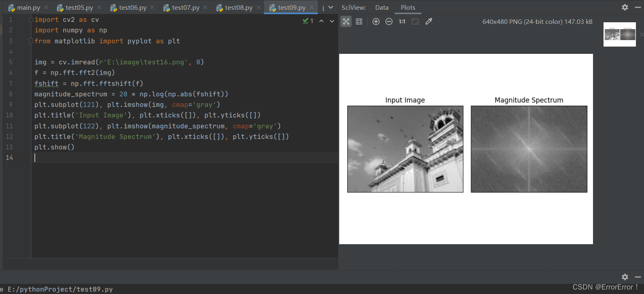Open the test07.py editor tab
The image size is (644, 294).
pos(185,7)
